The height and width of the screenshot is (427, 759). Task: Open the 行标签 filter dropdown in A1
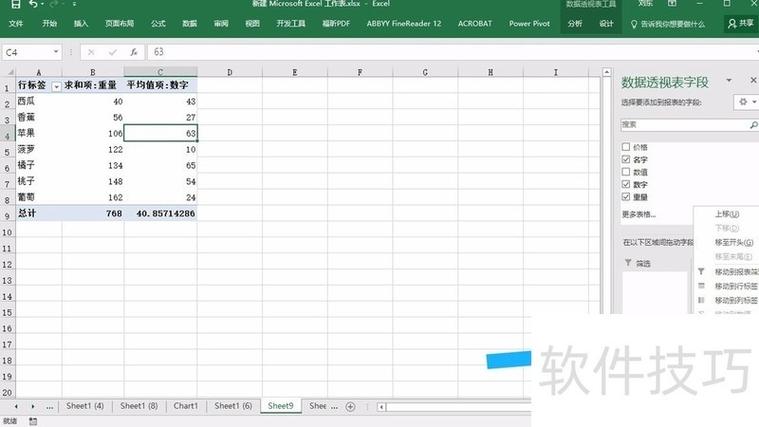pyautogui.click(x=56, y=87)
